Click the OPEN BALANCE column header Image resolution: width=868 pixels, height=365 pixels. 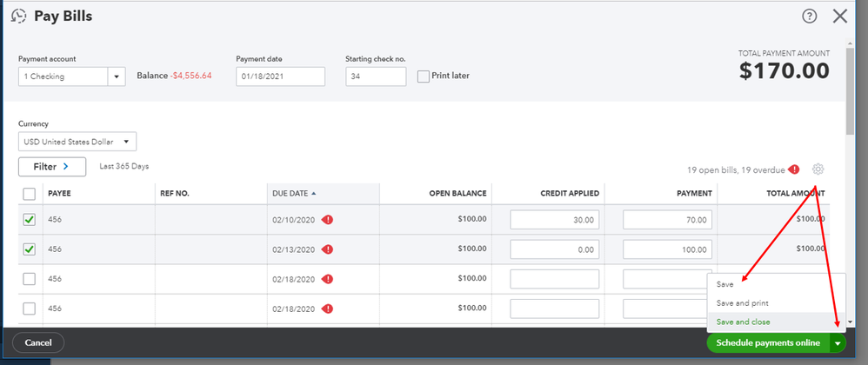[x=457, y=194]
